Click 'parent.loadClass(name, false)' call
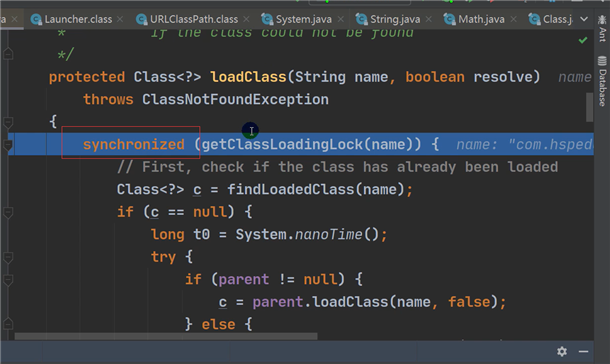The image size is (610, 364). (375, 302)
